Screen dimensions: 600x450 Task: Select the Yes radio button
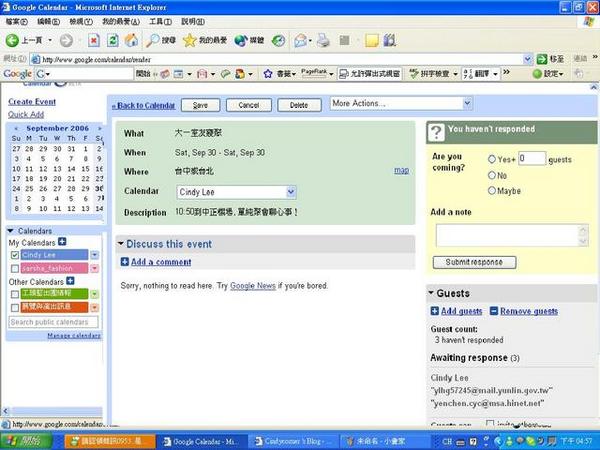[x=492, y=159]
